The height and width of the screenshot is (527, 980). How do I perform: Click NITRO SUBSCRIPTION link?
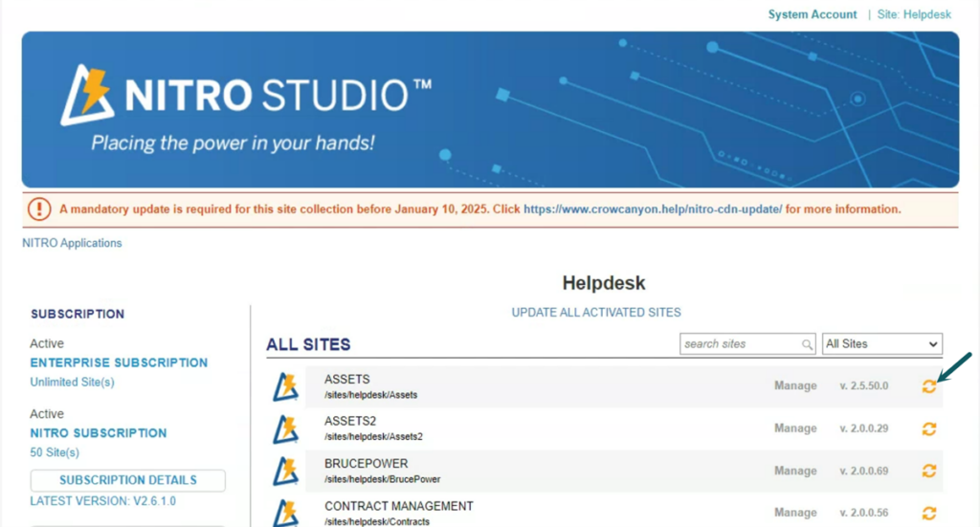99,433
